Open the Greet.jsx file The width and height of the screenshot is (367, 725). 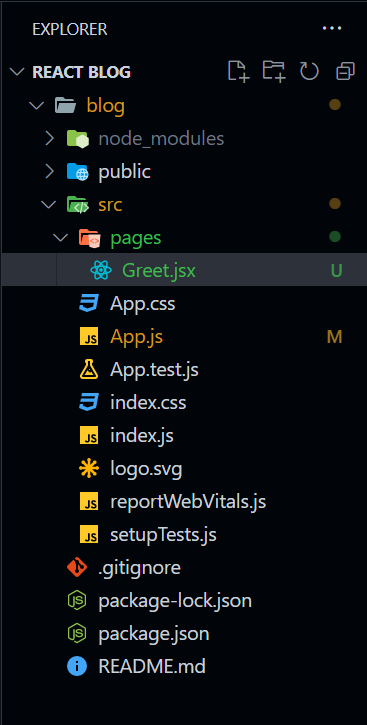(x=159, y=271)
